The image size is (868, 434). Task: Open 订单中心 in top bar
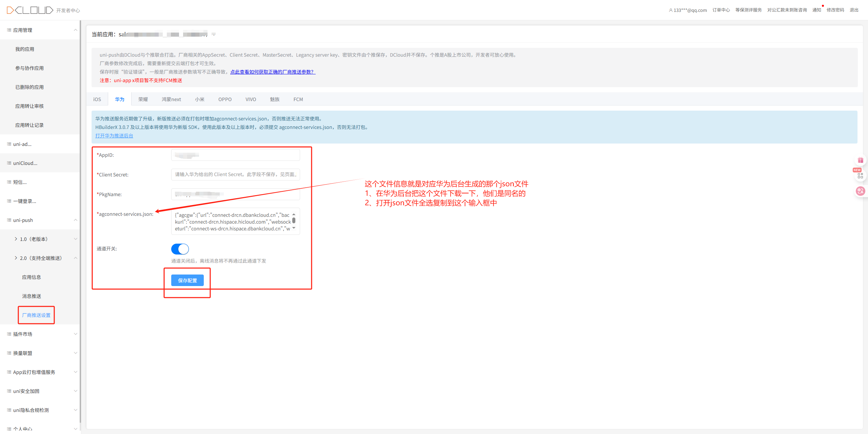coord(721,10)
